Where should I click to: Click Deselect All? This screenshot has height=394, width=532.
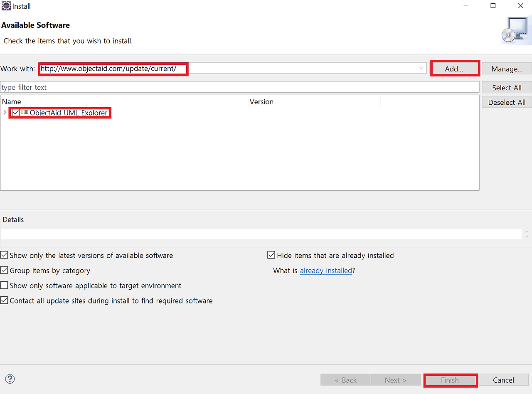coord(506,102)
